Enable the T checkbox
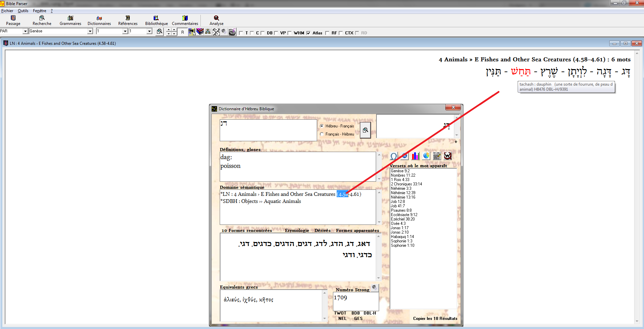Image resolution: width=644 pixels, height=329 pixels. pos(241,33)
